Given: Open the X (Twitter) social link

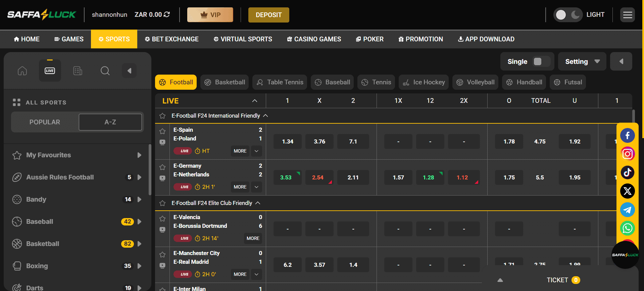Looking at the screenshot, I should [x=627, y=191].
